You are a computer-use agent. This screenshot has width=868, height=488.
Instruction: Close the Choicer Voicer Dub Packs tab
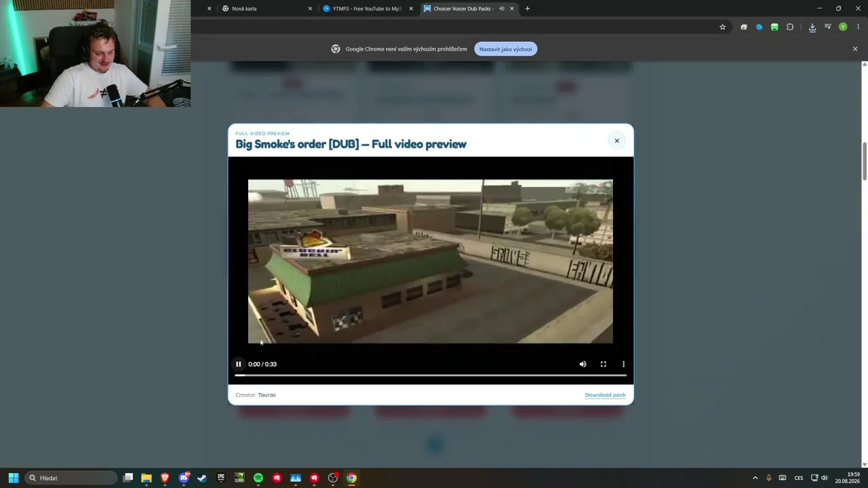512,9
